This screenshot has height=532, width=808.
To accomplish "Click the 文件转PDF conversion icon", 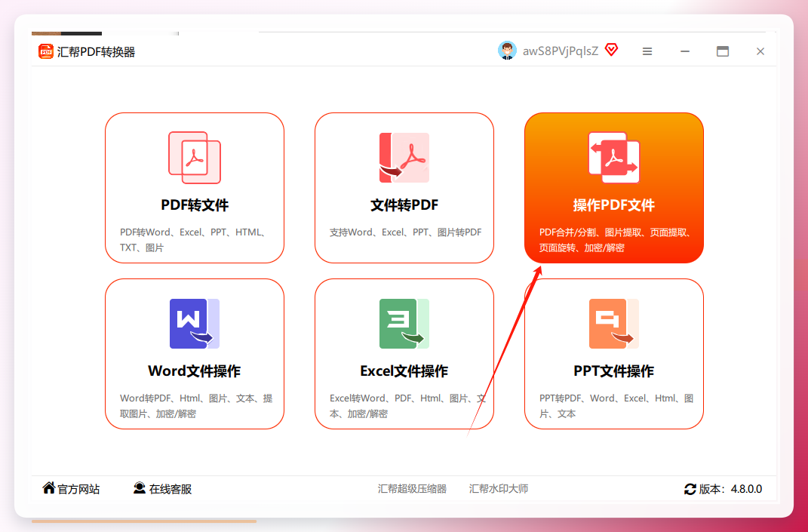I will coord(404,157).
